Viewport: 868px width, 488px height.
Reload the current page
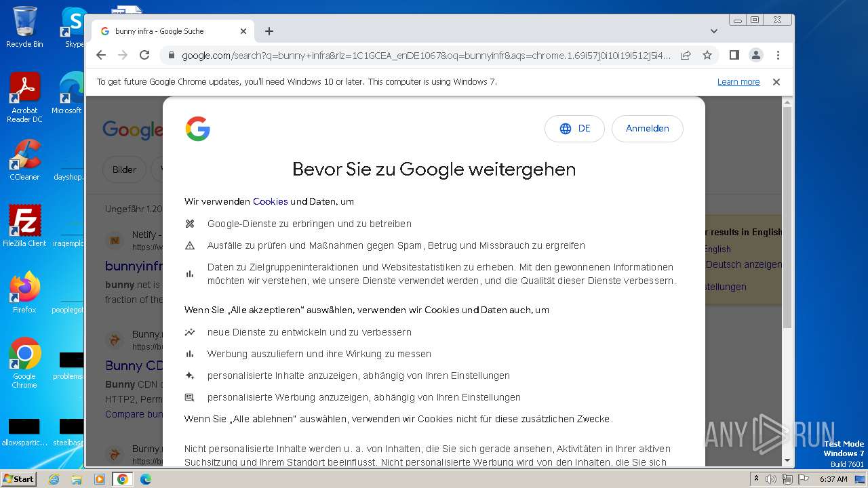pos(144,55)
